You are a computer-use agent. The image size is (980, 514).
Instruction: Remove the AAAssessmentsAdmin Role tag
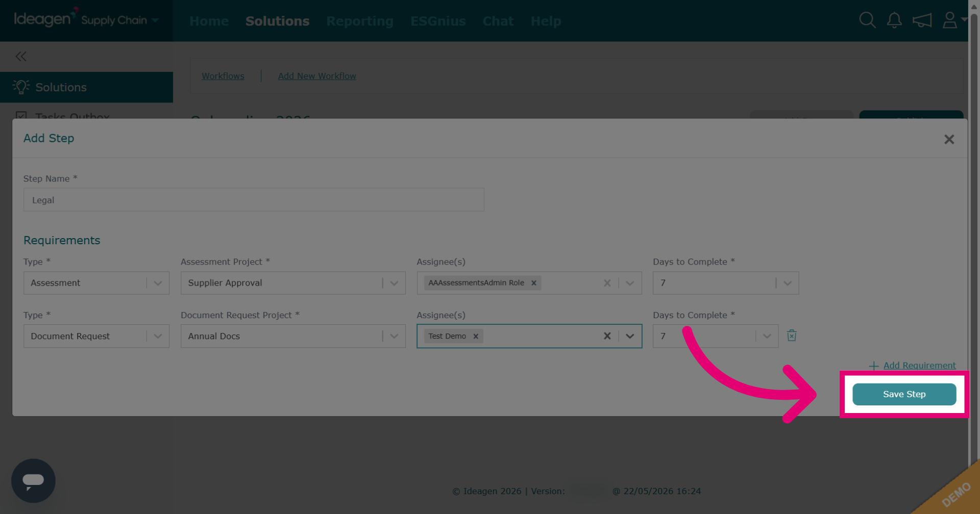pyautogui.click(x=534, y=283)
